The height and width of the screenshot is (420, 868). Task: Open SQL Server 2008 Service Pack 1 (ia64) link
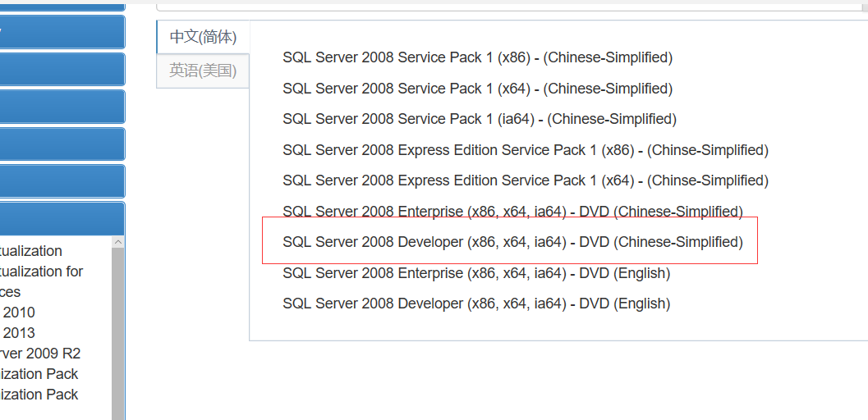(479, 119)
